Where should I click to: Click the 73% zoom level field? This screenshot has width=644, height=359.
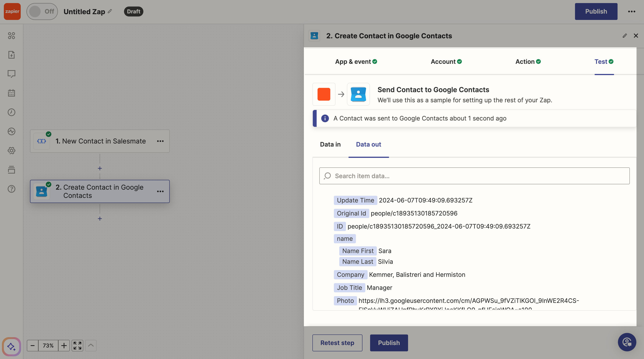pyautogui.click(x=48, y=346)
